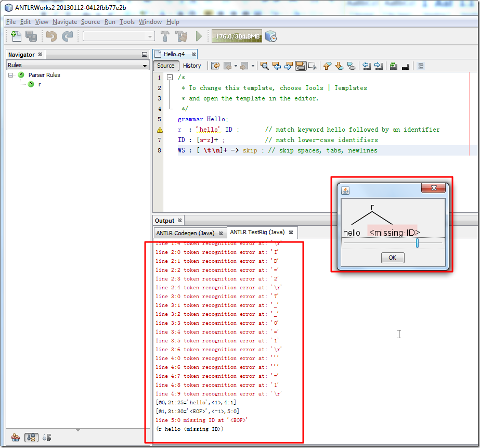The width and height of the screenshot is (480, 448).
Task: Click Find Next Occurrence icon
Action: [x=289, y=66]
